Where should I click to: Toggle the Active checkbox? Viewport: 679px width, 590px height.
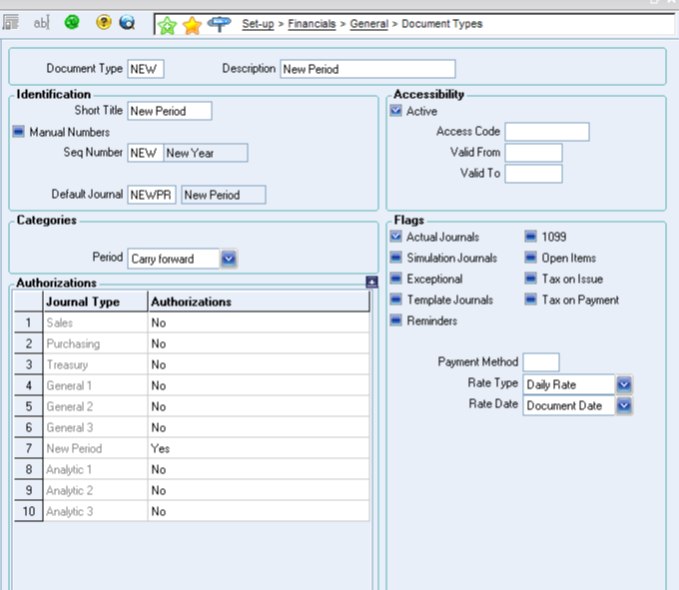[396, 110]
